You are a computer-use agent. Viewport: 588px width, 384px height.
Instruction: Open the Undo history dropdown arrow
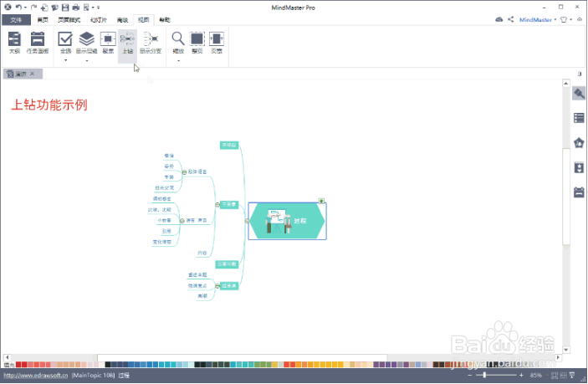pos(25,8)
